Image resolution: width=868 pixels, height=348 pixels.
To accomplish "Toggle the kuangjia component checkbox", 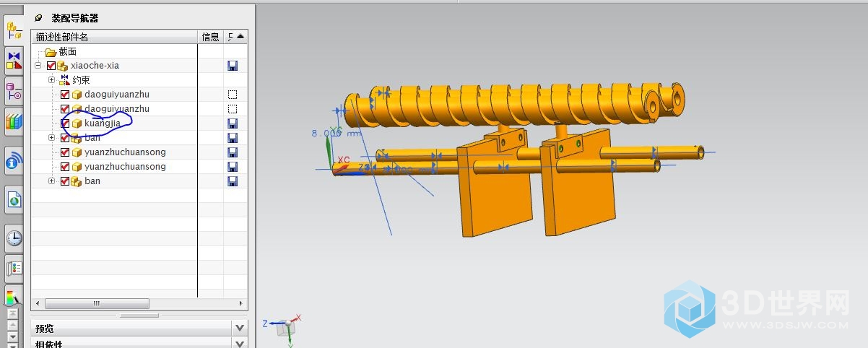I will 65,123.
